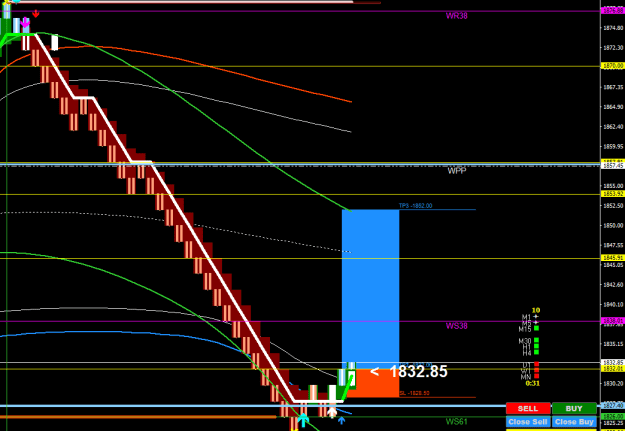The width and height of the screenshot is (625, 431).
Task: Click the green BUY button
Action: pos(574,409)
